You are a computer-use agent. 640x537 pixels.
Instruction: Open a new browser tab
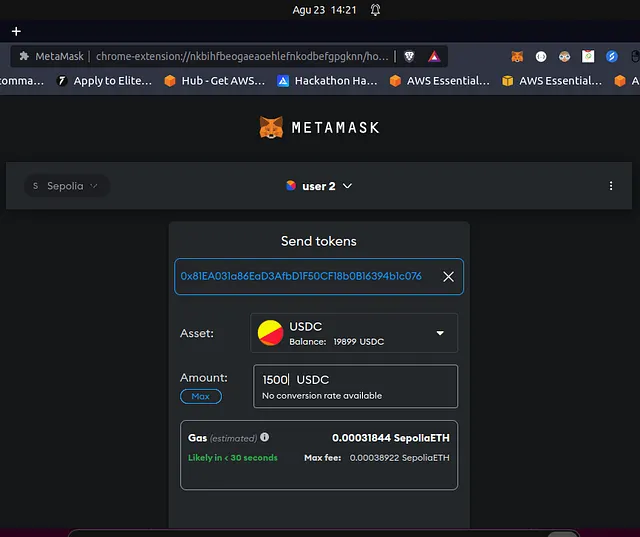point(16,31)
